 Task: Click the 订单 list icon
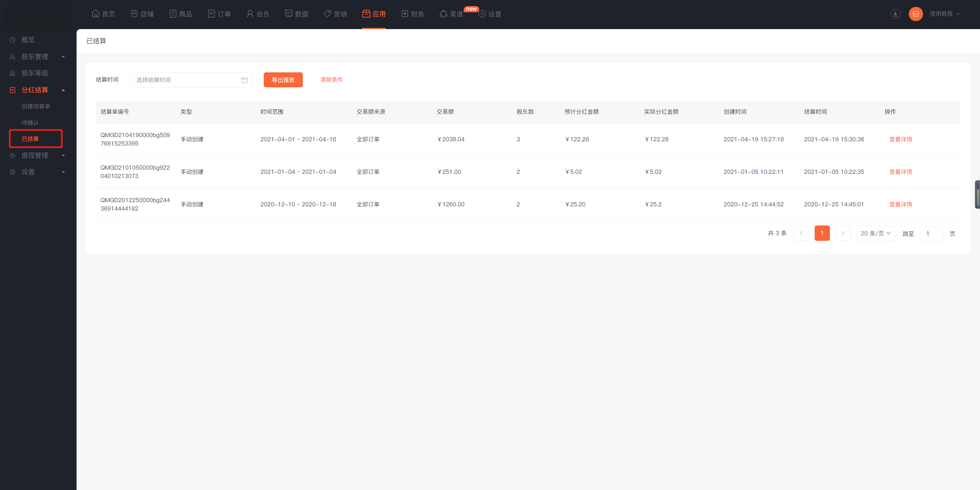click(x=211, y=14)
